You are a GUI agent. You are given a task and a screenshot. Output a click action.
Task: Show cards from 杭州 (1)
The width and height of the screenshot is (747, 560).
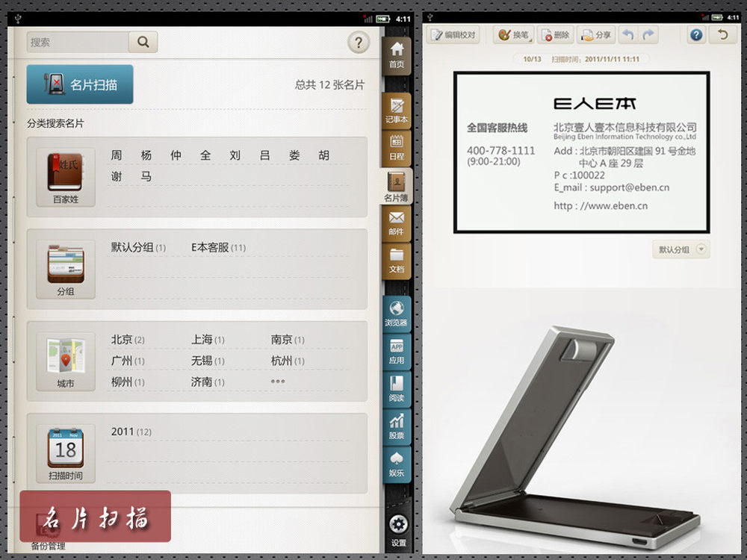click(288, 361)
